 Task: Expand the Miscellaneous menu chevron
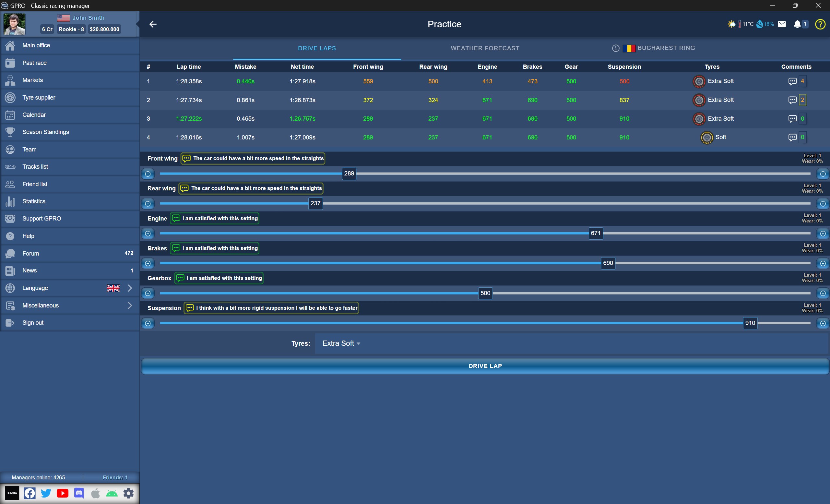pyautogui.click(x=130, y=306)
